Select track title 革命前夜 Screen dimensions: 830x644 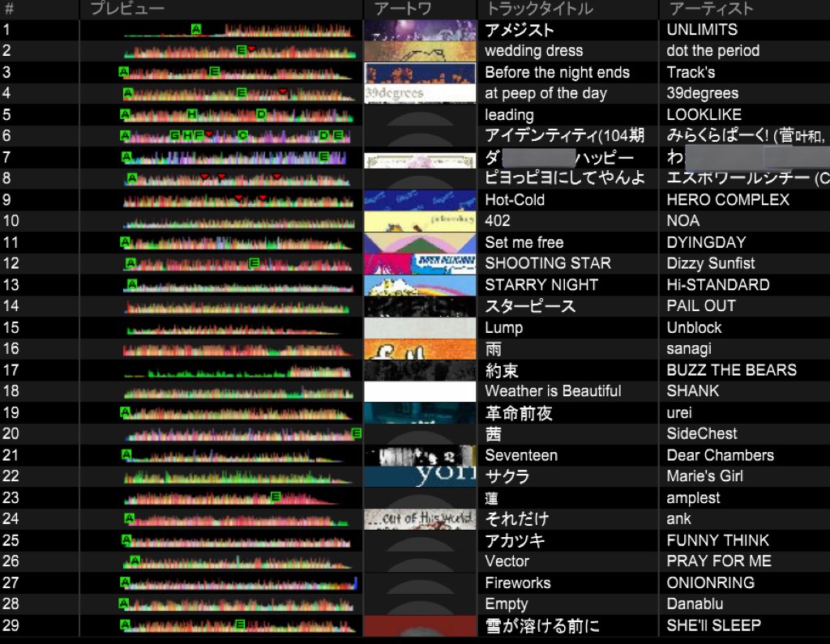tap(518, 413)
